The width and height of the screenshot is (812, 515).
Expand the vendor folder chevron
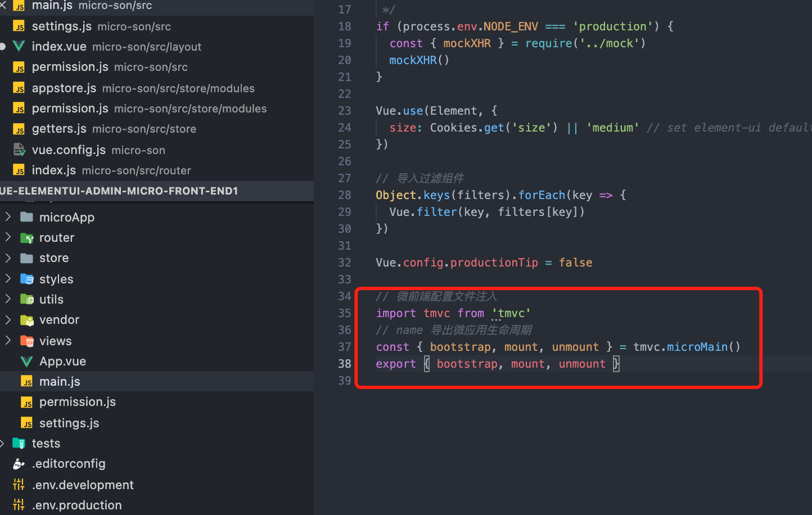[x=8, y=319]
